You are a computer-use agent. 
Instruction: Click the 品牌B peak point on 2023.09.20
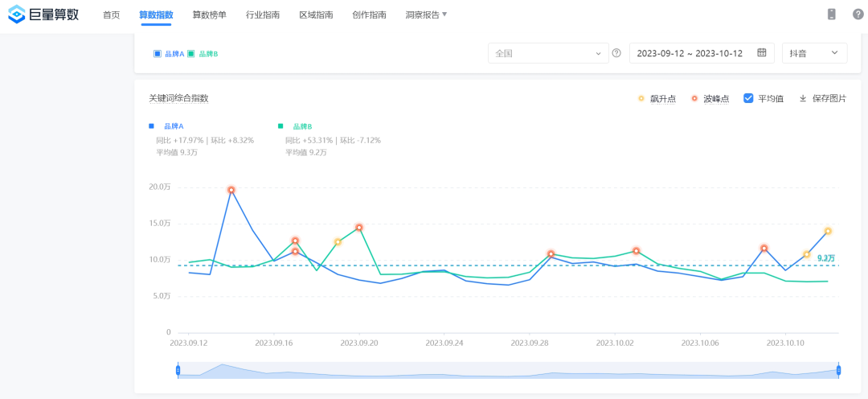coord(359,228)
